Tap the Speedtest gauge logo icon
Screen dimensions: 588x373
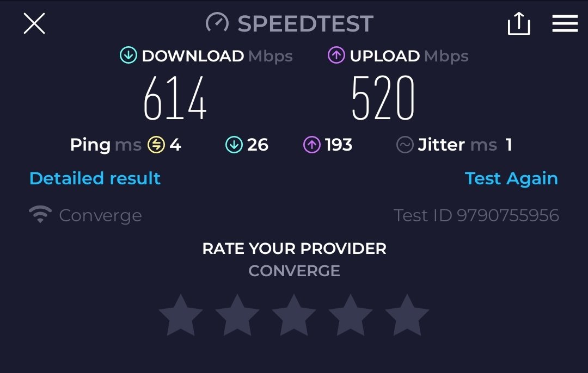coord(217,23)
